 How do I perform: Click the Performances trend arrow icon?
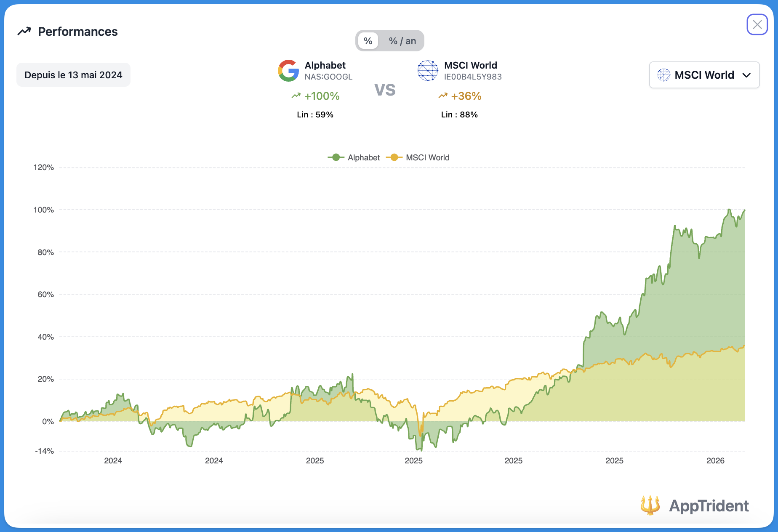pyautogui.click(x=24, y=32)
